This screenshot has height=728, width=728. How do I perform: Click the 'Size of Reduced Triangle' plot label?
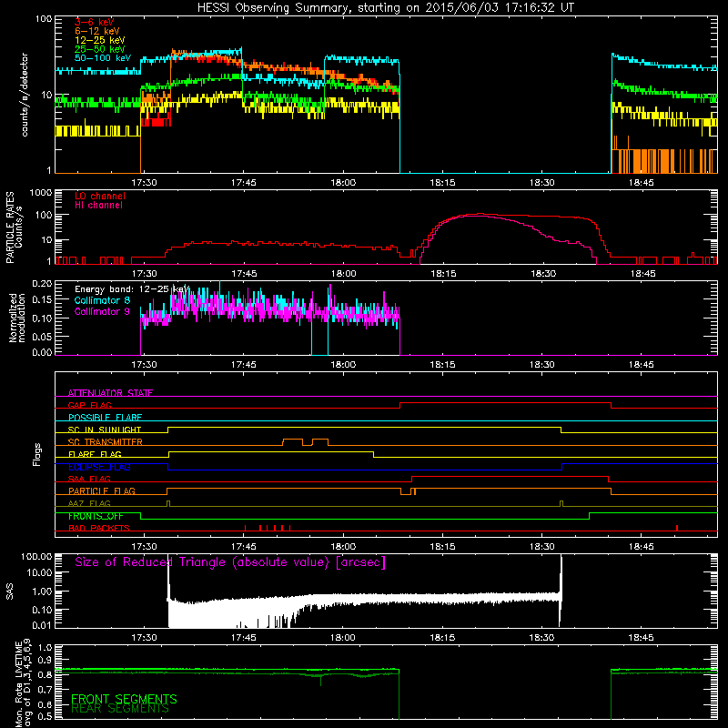230,562
